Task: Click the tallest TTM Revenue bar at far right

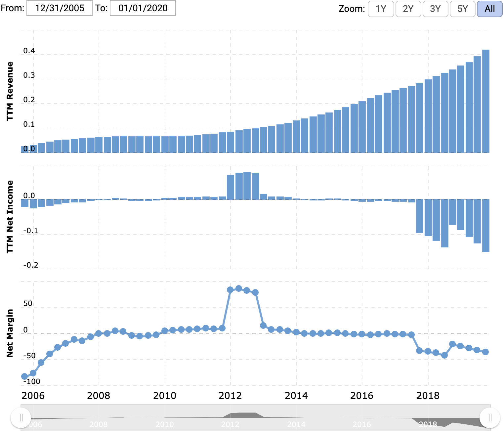Action: click(x=486, y=101)
